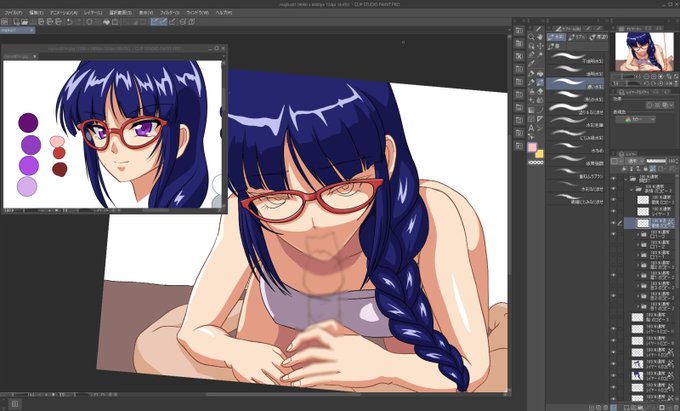Collapse the second nested folder layer

pos(632,189)
